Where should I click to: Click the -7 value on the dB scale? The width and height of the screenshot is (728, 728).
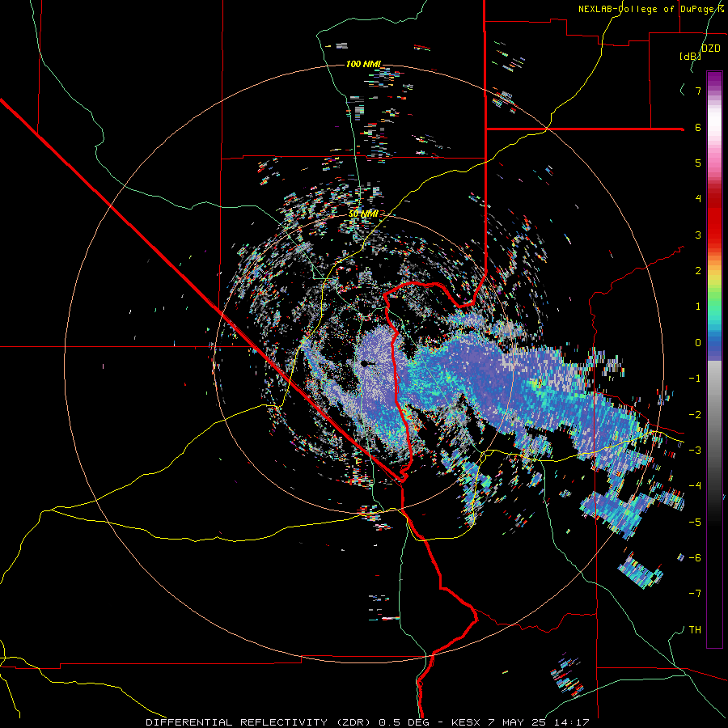695,594
